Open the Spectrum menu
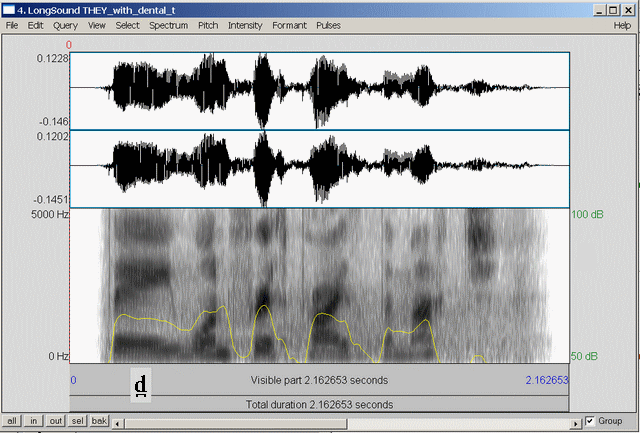Image resolution: width=640 pixels, height=433 pixels. click(168, 24)
